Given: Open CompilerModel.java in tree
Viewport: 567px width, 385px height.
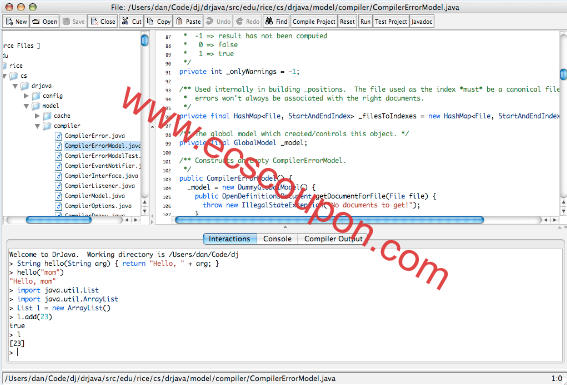Looking at the screenshot, I should point(95,196).
